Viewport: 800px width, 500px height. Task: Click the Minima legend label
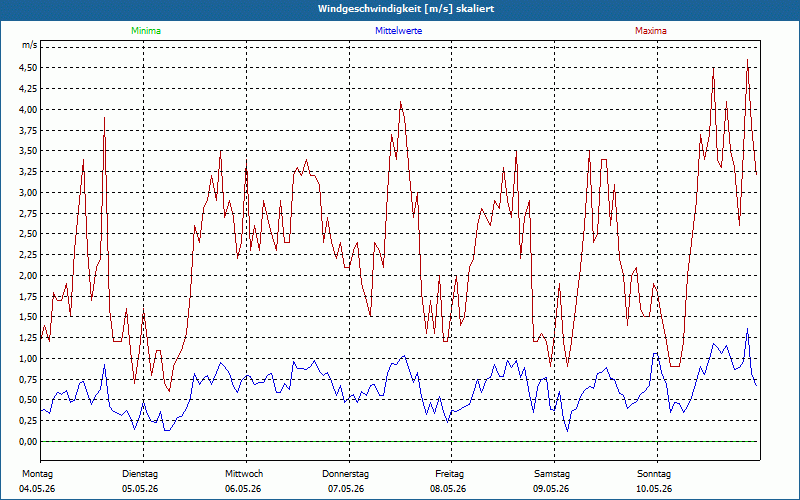click(x=146, y=31)
